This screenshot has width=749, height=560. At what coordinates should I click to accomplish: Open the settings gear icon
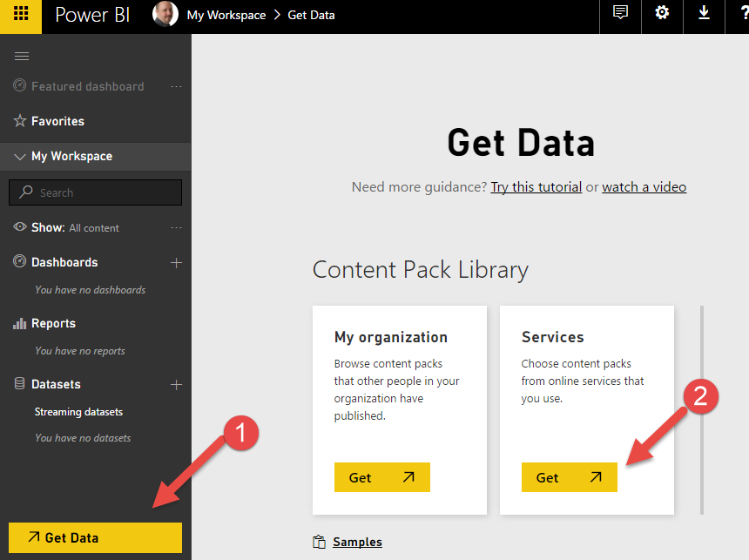(x=662, y=13)
